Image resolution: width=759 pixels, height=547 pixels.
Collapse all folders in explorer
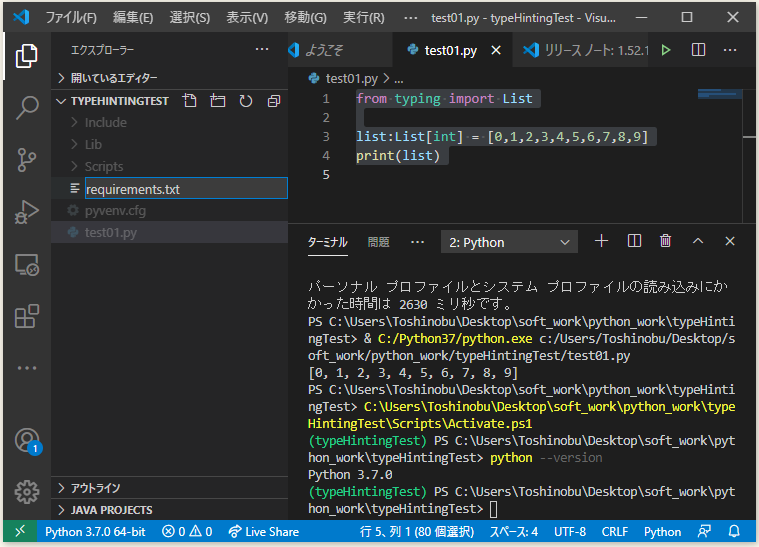[x=274, y=101]
